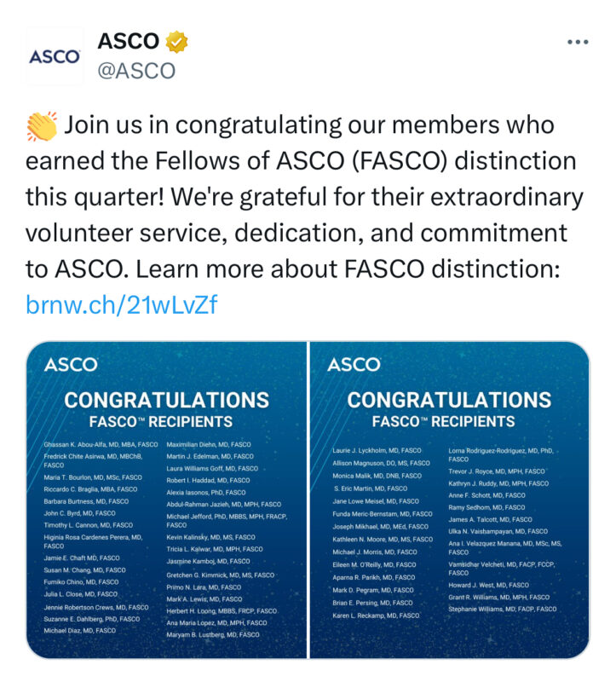Click the ASCO profile avatar logo
Image resolution: width=616 pixels, height=682 pixels.
coord(55,55)
